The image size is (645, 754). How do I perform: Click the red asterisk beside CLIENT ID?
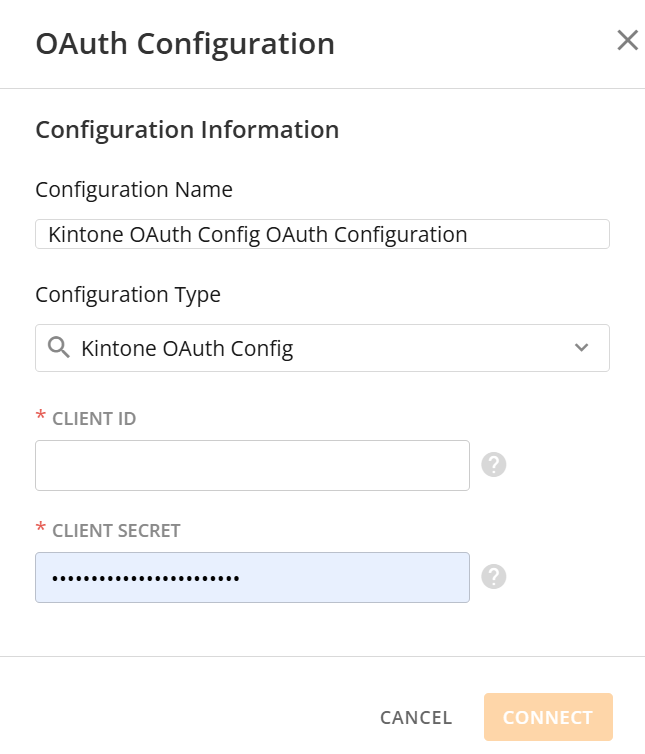41,418
